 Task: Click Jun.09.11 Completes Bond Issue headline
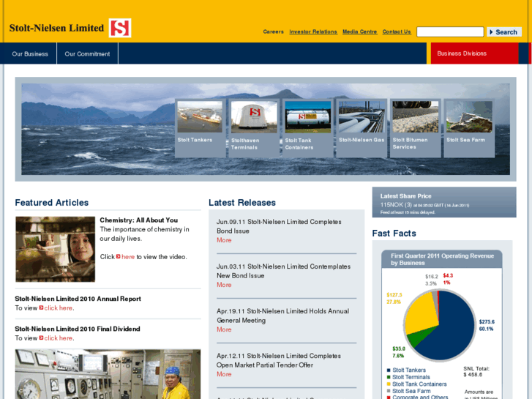click(x=279, y=226)
